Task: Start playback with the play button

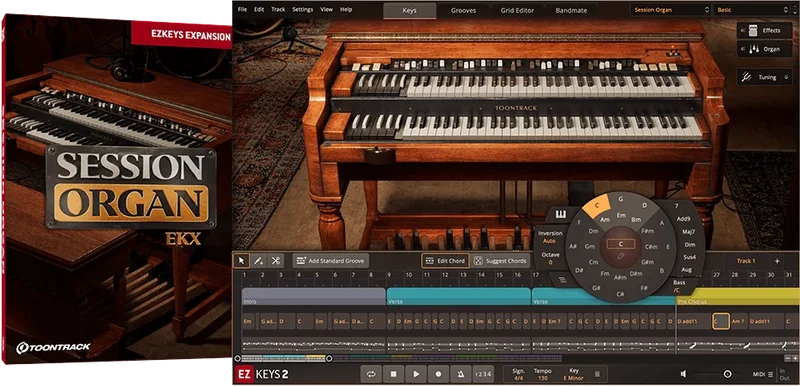Action: [416, 374]
